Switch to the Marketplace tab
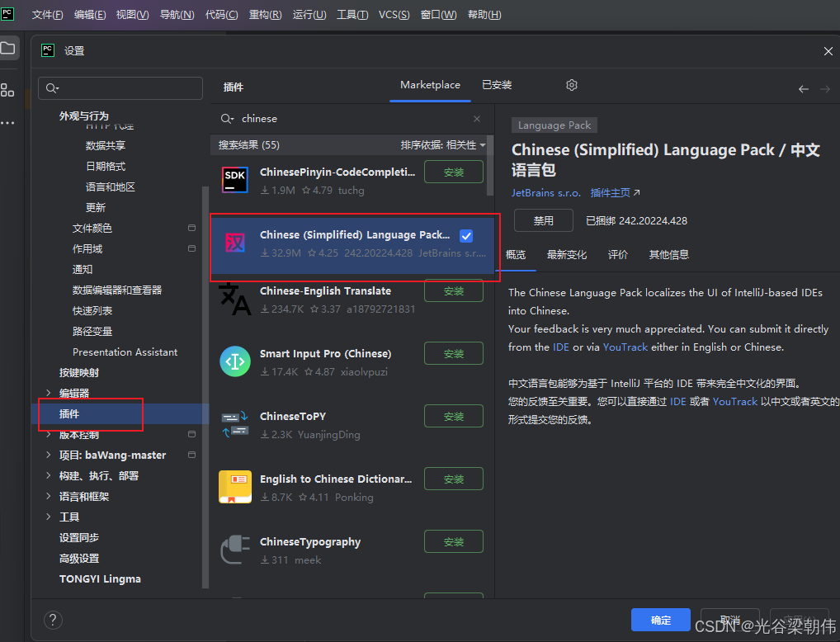Viewport: 840px width, 642px height. coord(430,85)
